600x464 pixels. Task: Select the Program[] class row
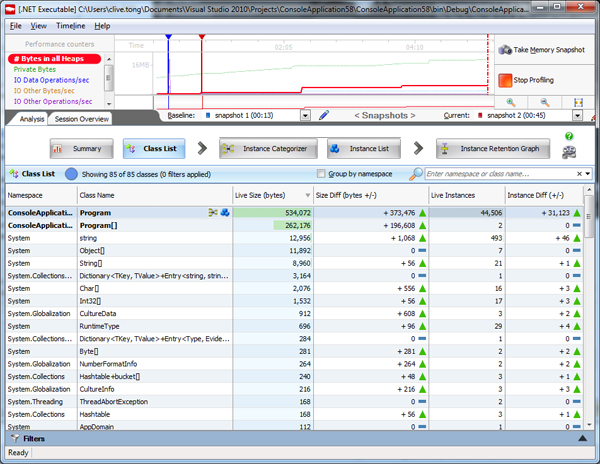point(295,226)
